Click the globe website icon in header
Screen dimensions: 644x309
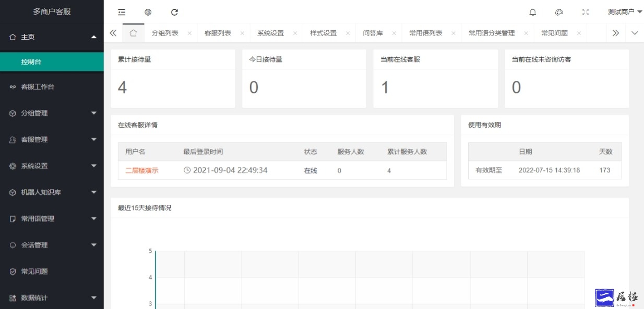click(x=148, y=12)
